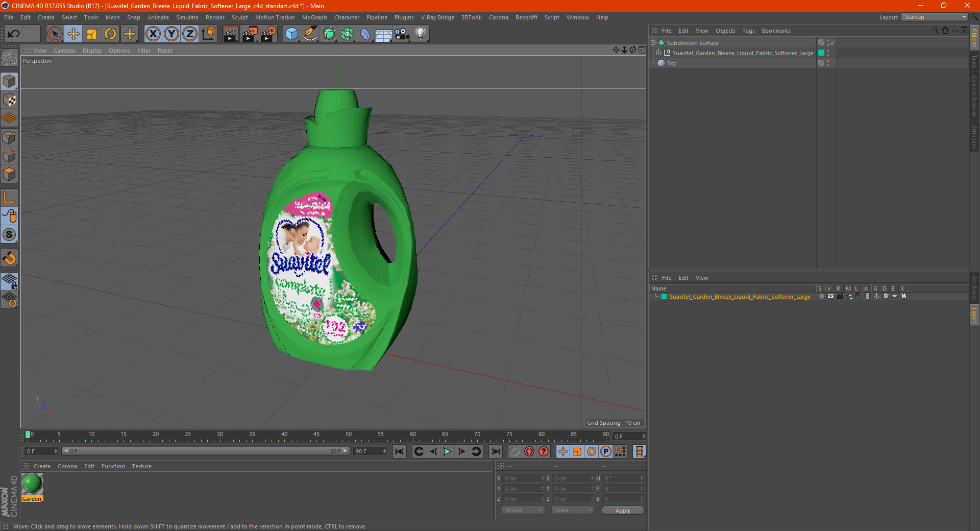
Task: Open the Mesh menu
Action: 113,17
